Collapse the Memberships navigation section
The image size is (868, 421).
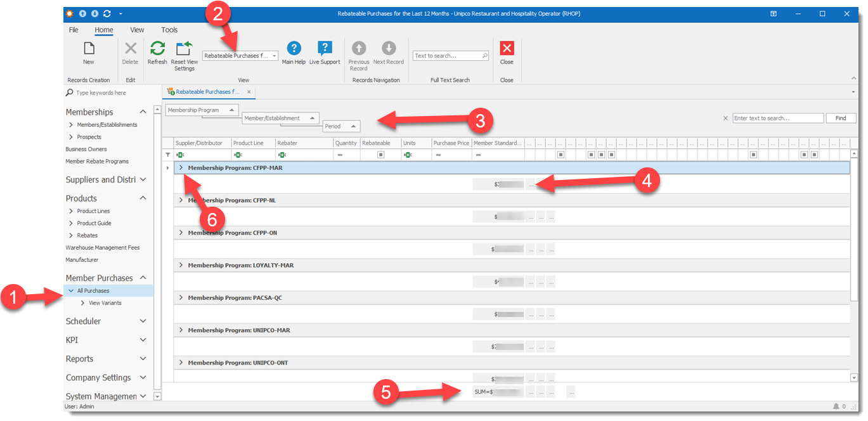point(143,112)
